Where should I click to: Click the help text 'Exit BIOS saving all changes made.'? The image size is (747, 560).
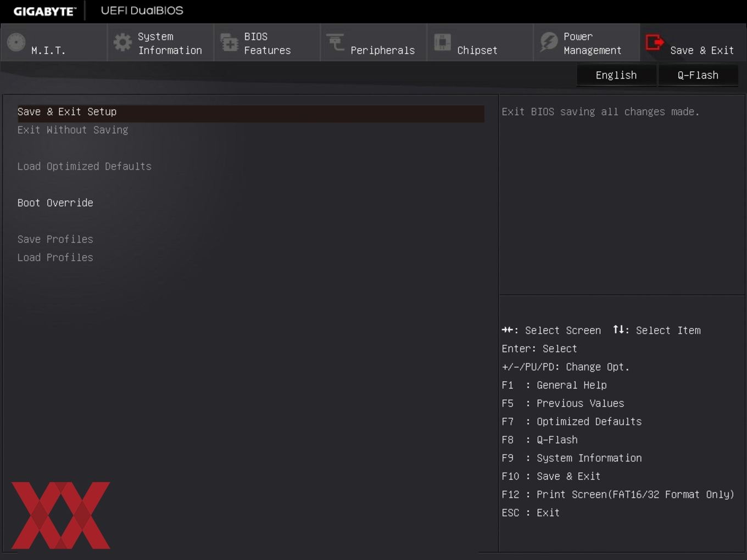(600, 112)
